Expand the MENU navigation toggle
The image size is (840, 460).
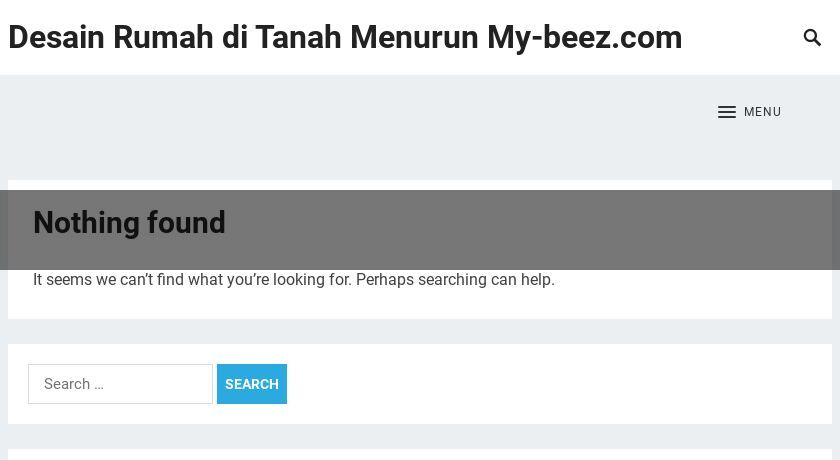(x=749, y=112)
